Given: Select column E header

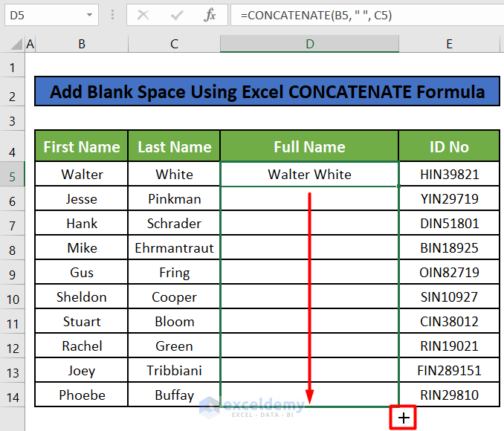Looking at the screenshot, I should 449,44.
